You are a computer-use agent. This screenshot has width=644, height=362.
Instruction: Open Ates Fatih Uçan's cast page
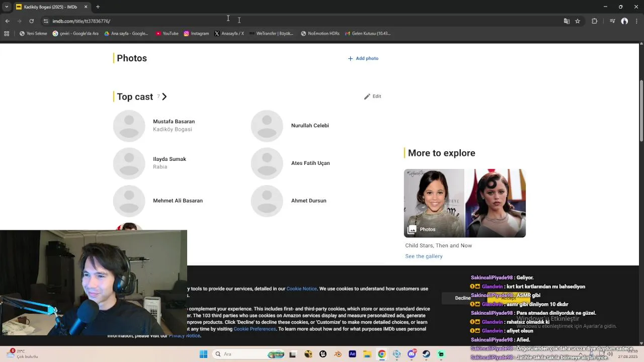[x=310, y=163]
